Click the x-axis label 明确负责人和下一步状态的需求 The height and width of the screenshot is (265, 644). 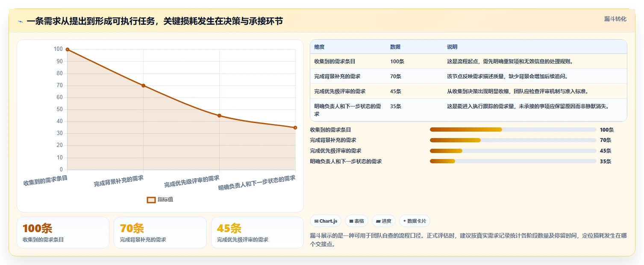point(257,183)
